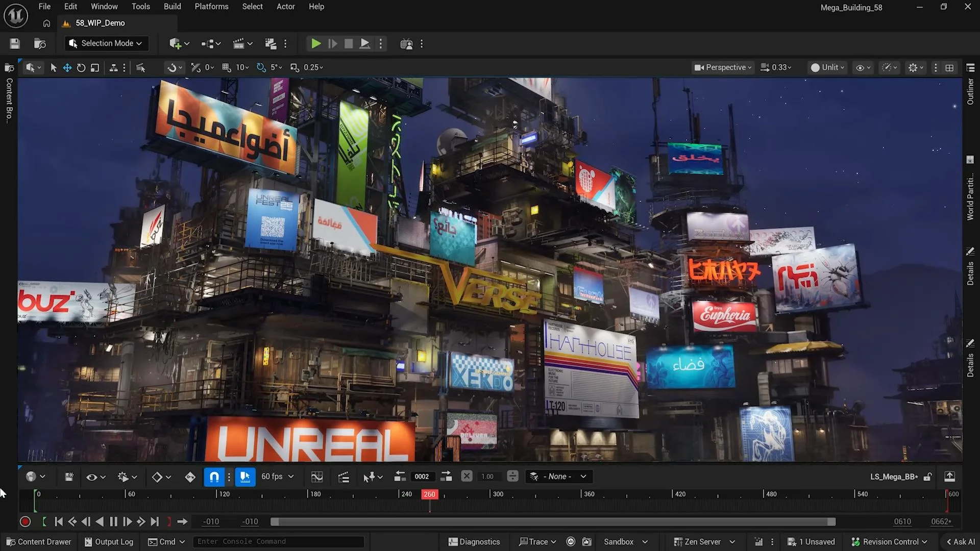
Task: Select the Rotate gizmo tool
Action: coord(81,67)
